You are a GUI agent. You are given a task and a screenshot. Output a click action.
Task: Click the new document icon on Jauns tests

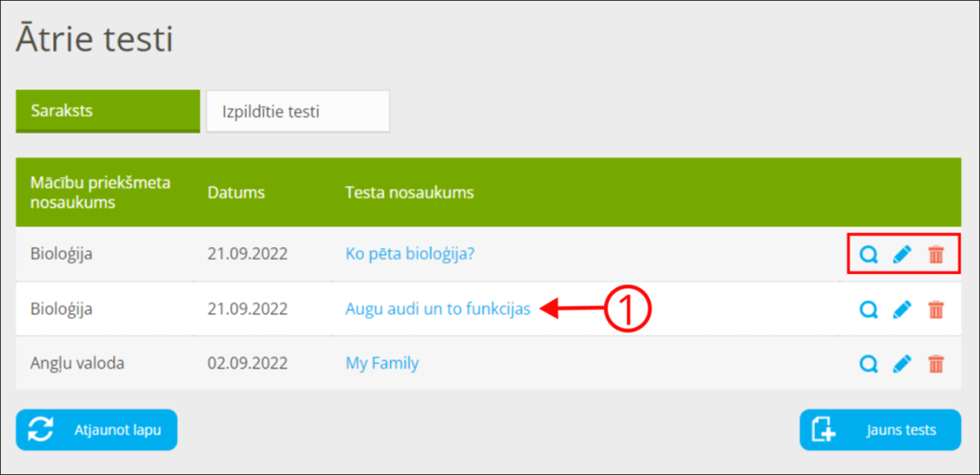(821, 430)
